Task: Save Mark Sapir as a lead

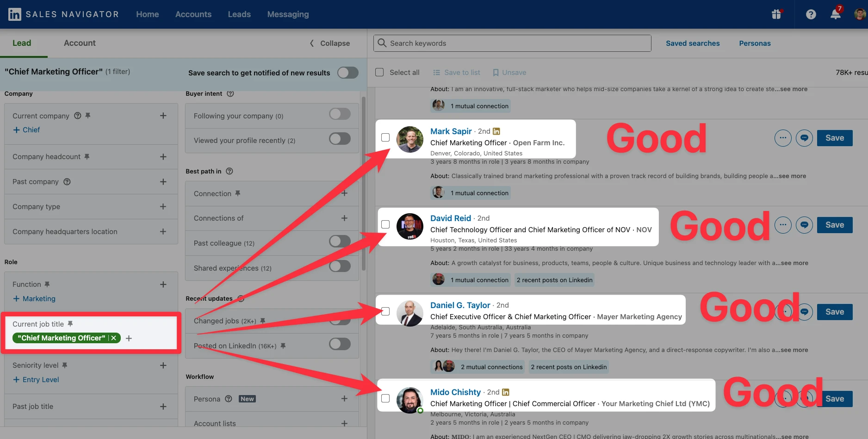Action: point(835,138)
